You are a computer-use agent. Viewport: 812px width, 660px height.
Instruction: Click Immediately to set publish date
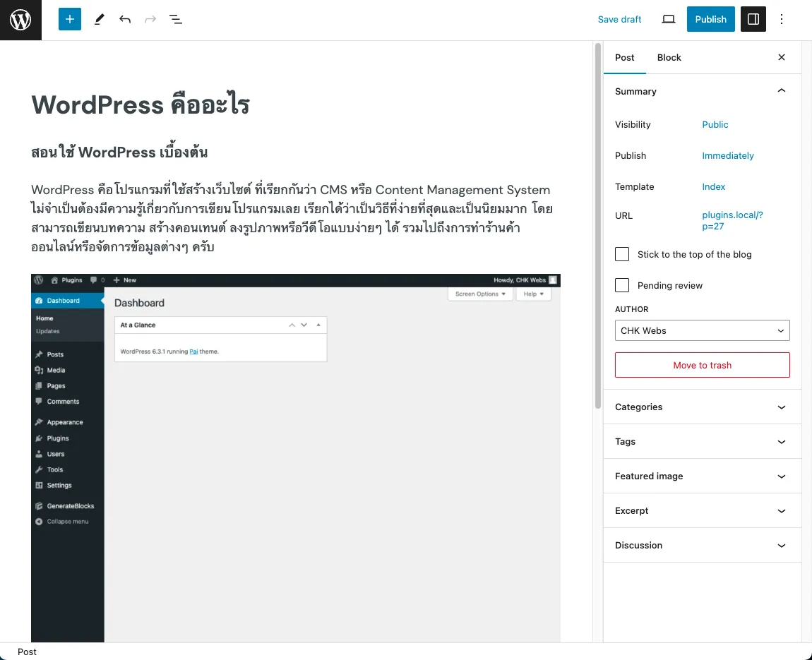tap(727, 155)
